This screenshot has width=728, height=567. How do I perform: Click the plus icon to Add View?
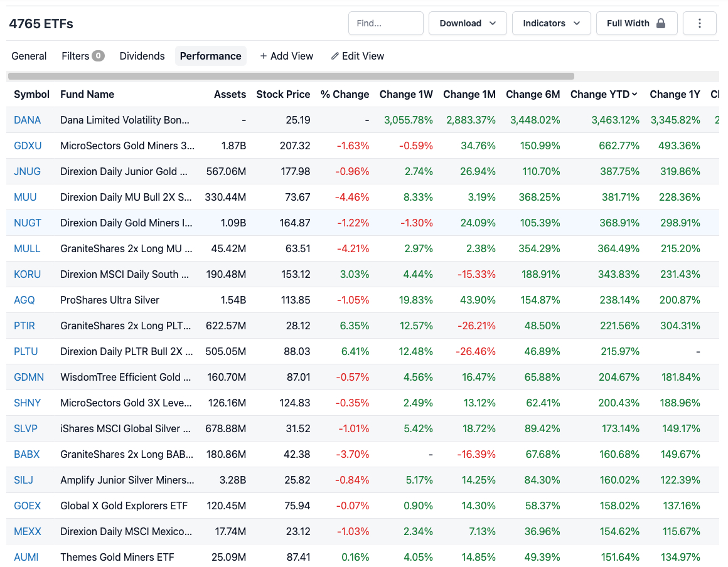coord(264,56)
